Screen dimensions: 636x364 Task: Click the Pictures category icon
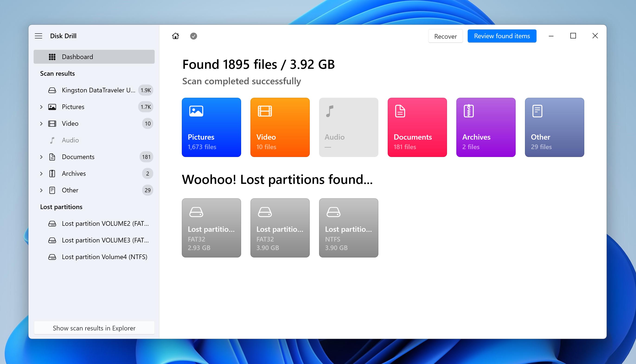coord(196,110)
